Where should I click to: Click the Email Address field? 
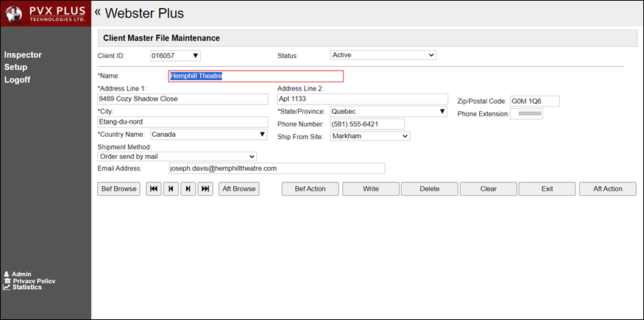click(277, 168)
